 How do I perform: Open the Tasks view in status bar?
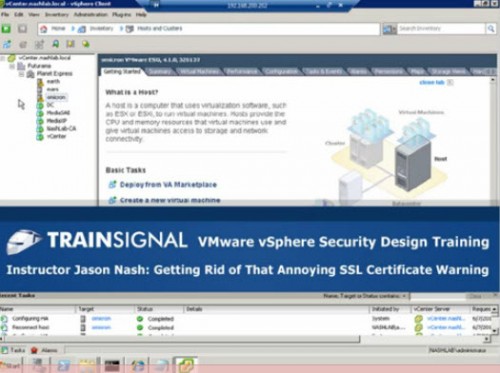(x=13, y=350)
